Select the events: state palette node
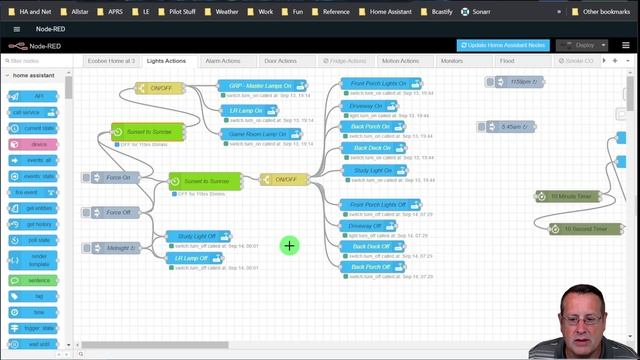Screen dimensions: 640x360 tap(33, 176)
